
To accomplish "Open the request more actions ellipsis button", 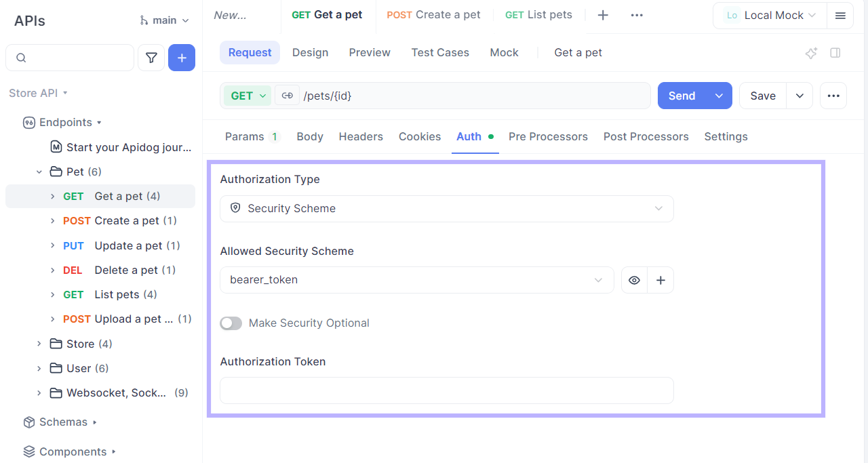I will coord(833,96).
